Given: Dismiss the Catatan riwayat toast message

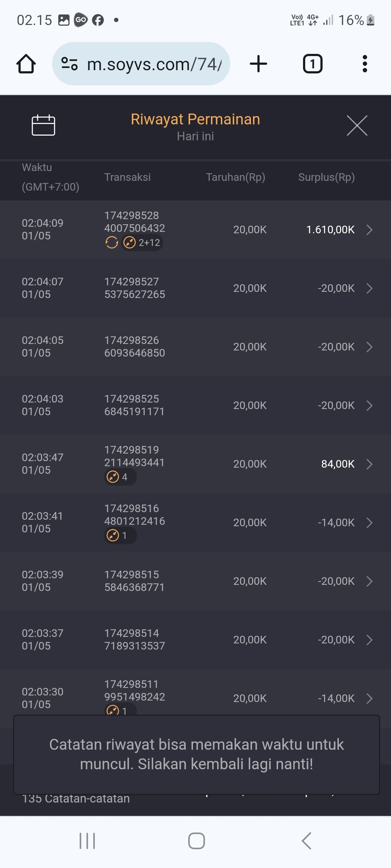Looking at the screenshot, I should coord(196,754).
